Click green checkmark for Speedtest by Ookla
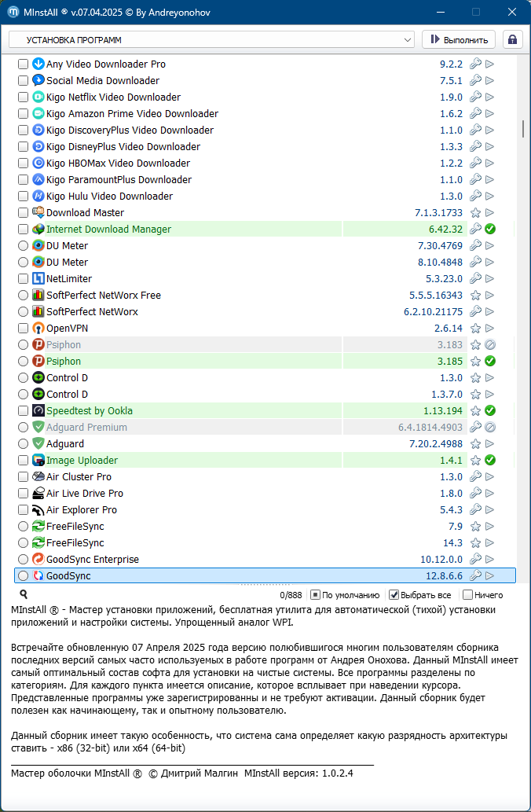 coord(490,410)
